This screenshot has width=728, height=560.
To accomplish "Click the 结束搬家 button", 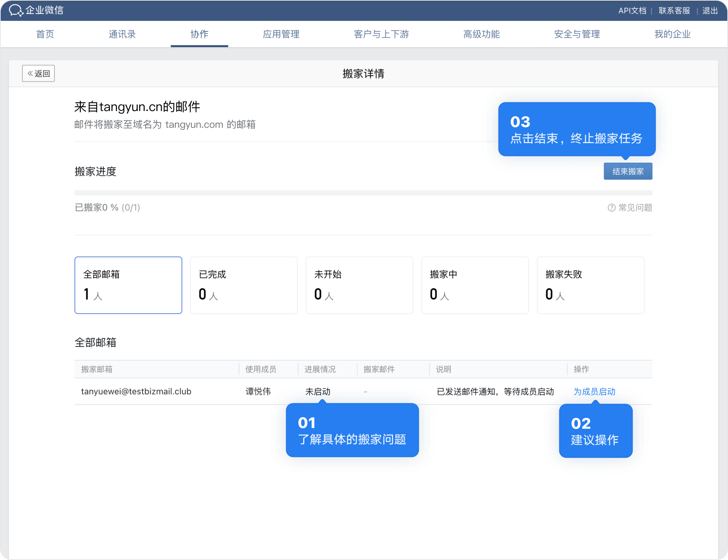I will [x=628, y=171].
